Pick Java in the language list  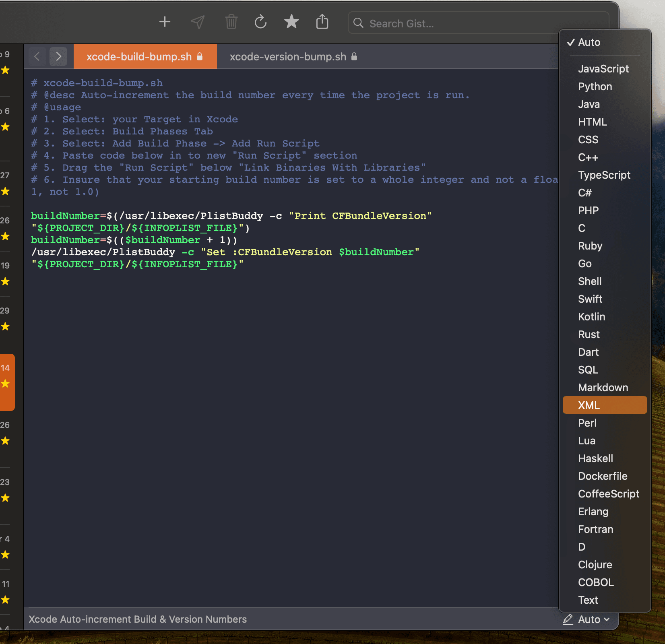(605, 104)
